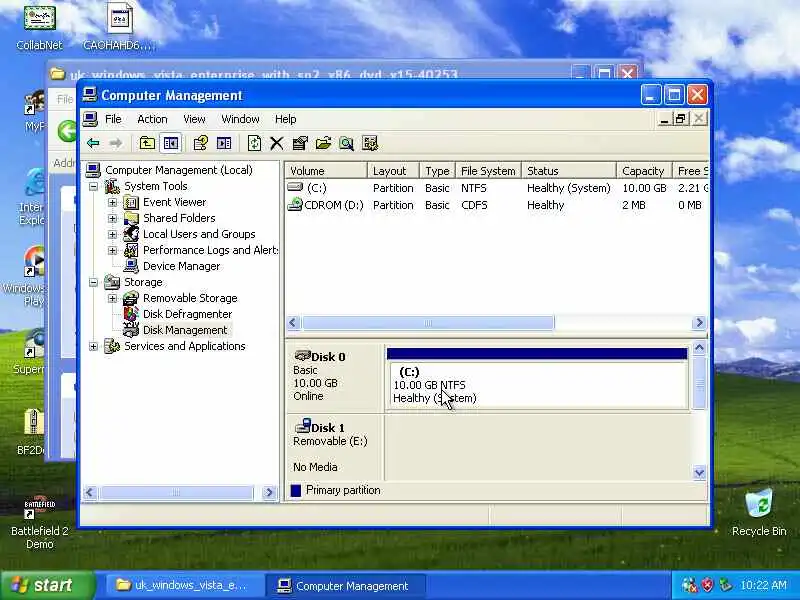Select Disk Defragmenter in the tree
The width and height of the screenshot is (800, 600).
[x=187, y=314]
